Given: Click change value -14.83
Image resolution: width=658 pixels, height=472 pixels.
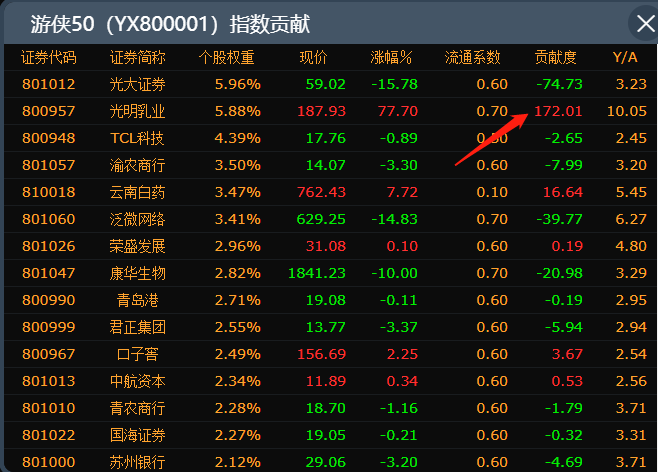Looking at the screenshot, I should [394, 219].
